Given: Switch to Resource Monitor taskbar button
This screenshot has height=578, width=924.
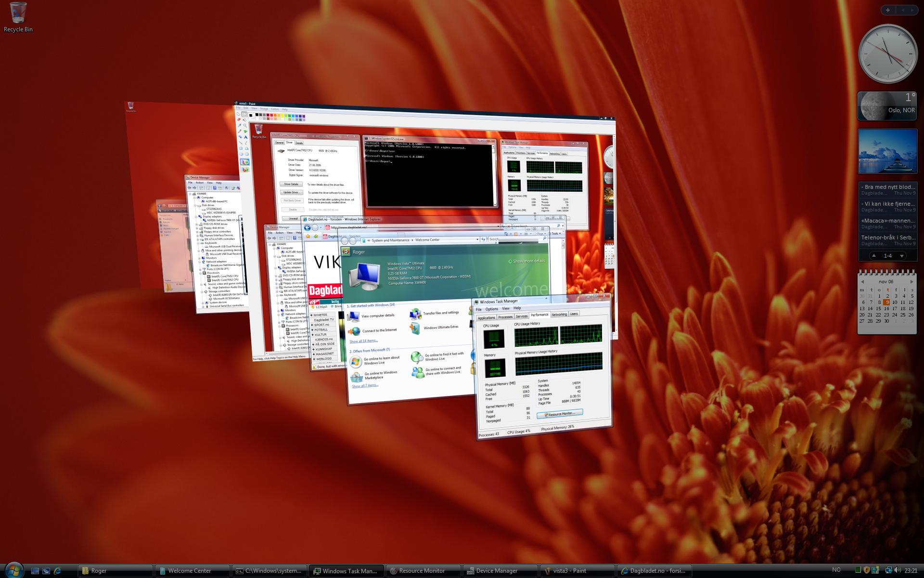Looking at the screenshot, I should point(423,571).
